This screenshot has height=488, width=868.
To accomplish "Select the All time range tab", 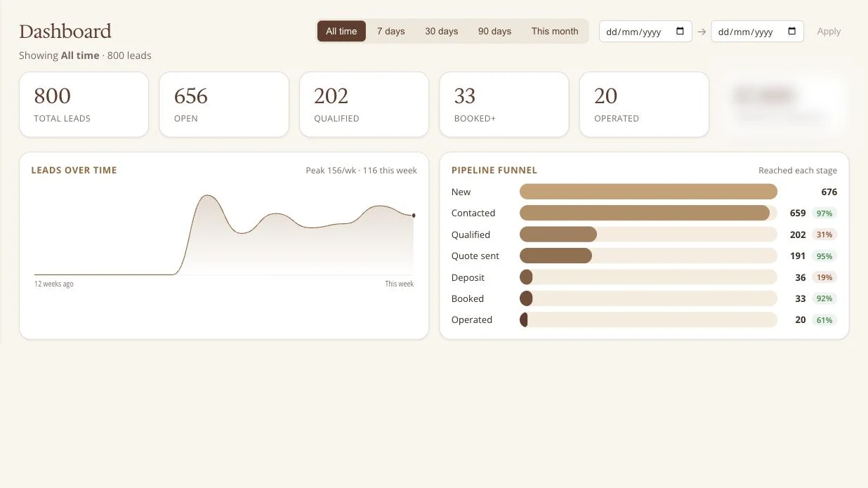I will tap(341, 32).
